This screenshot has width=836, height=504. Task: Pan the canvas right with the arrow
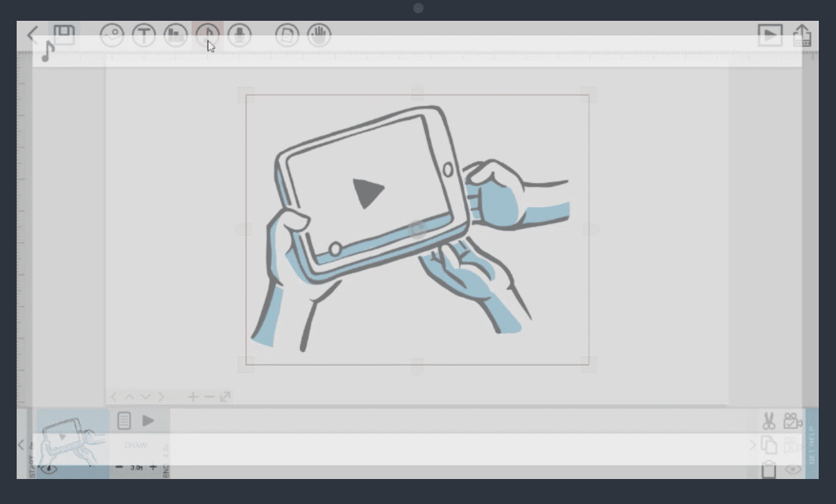tap(161, 397)
